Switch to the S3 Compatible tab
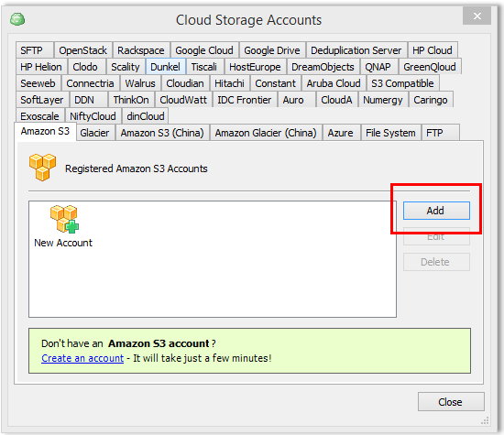Image resolution: width=504 pixels, height=435 pixels. coord(402,83)
